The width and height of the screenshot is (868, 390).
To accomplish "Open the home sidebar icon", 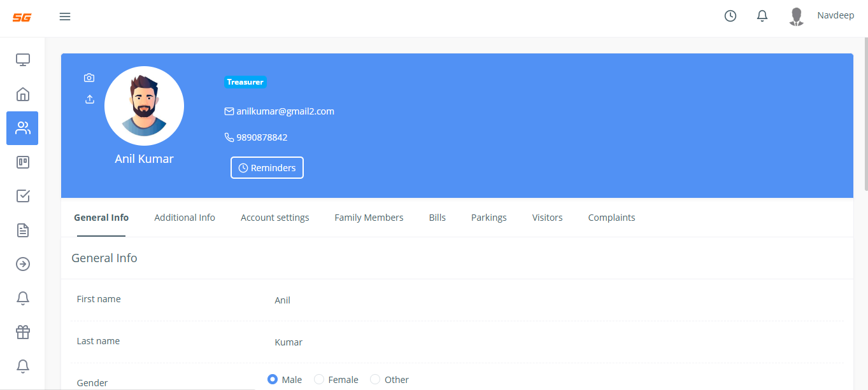I will tap(23, 94).
